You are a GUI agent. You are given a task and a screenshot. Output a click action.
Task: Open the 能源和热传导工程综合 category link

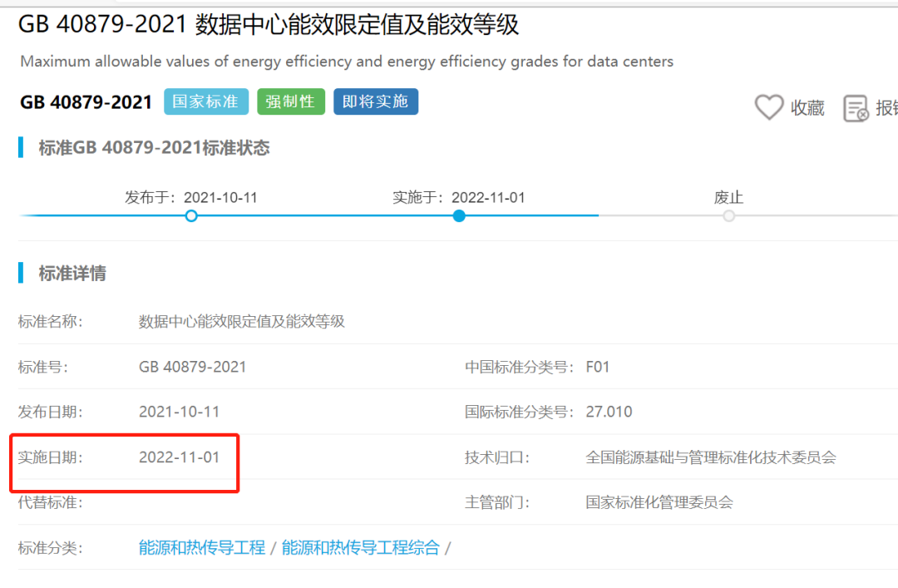click(360, 548)
